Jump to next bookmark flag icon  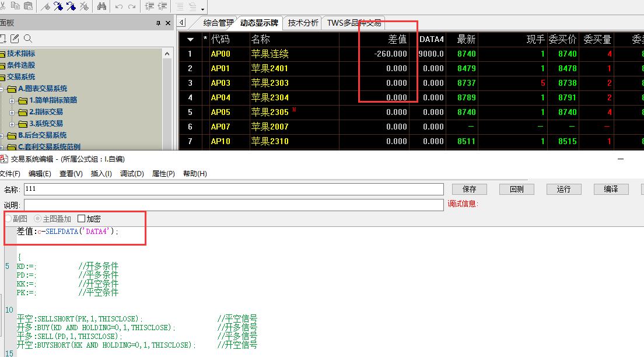coord(58,6)
